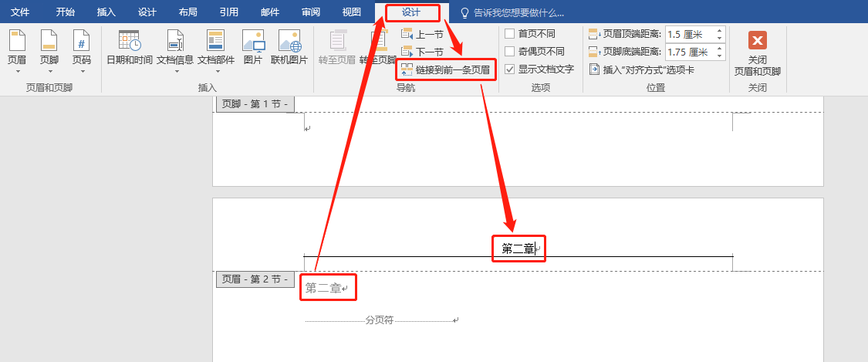
Task: Go to 下一节 next section
Action: [x=422, y=52]
